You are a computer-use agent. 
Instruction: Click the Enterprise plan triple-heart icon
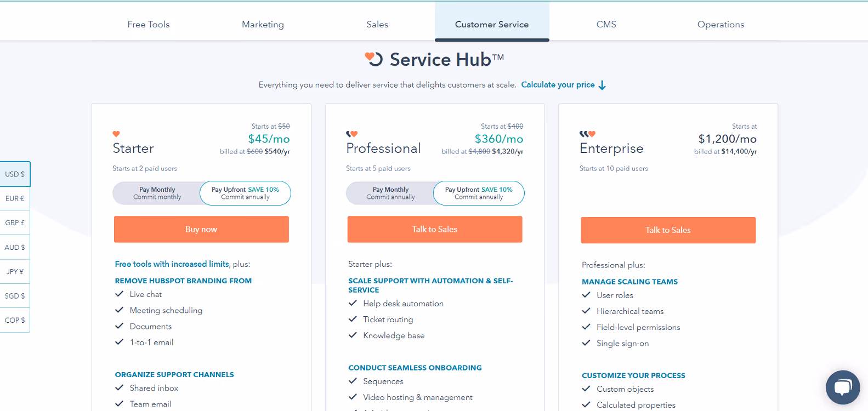(587, 134)
